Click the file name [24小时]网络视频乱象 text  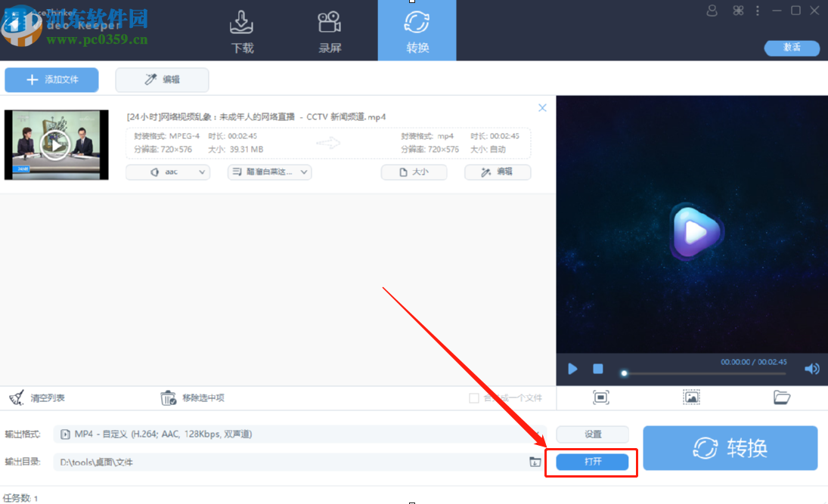pyautogui.click(x=256, y=116)
